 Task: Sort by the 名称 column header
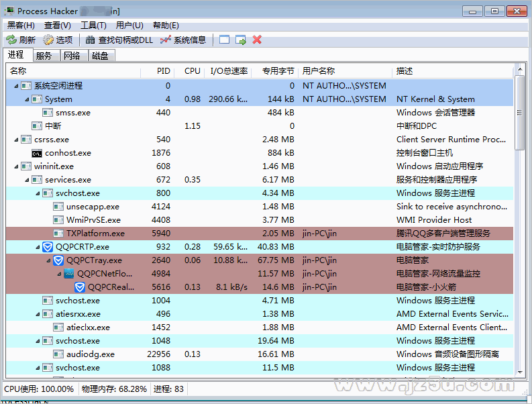73,71
